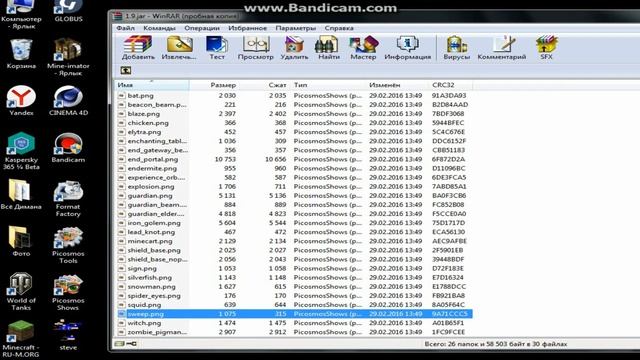640x360 pixels.
Task: Select the Picosmos Shows desktop icon
Action: [x=68, y=291]
